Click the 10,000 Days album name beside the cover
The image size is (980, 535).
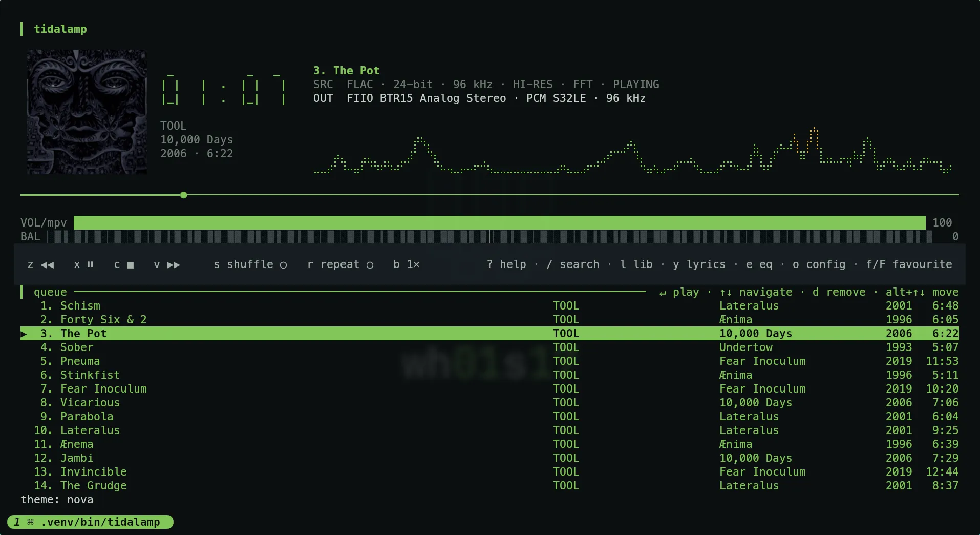(197, 140)
